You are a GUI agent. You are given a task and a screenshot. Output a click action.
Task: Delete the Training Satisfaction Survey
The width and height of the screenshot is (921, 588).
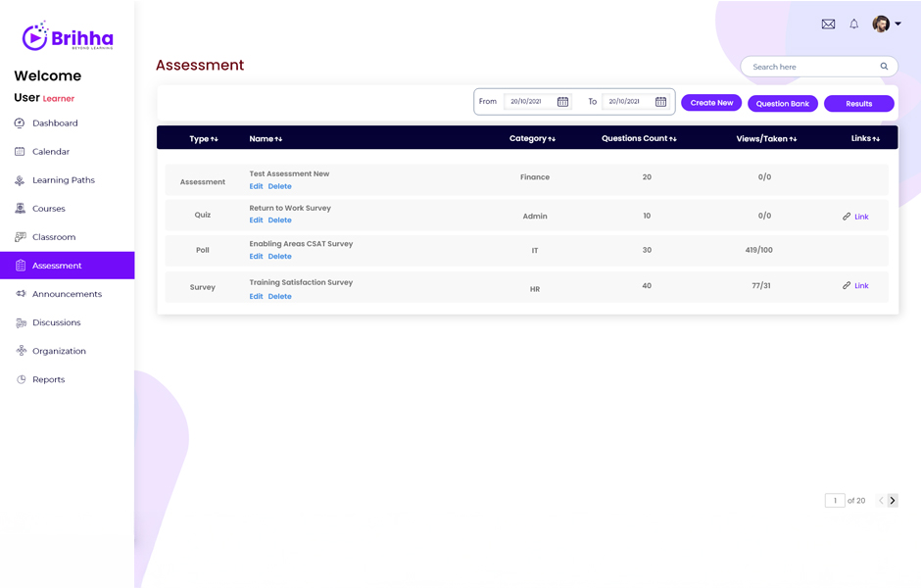(279, 296)
